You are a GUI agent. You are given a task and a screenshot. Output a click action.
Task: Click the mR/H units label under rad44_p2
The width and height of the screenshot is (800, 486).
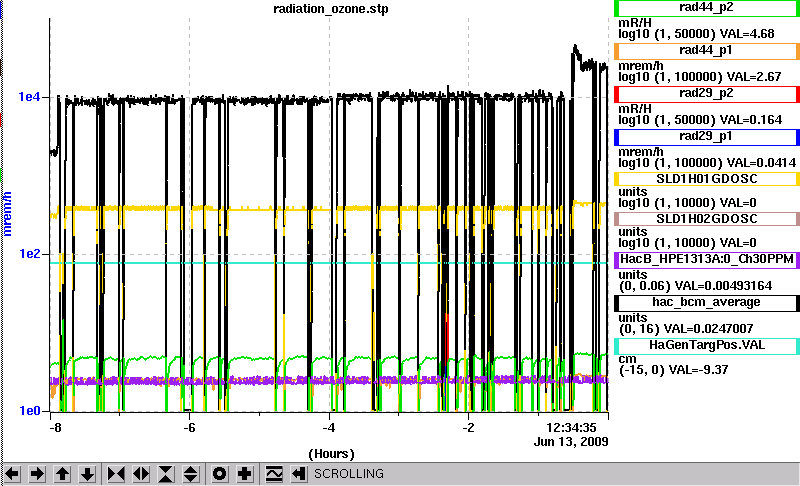click(x=635, y=23)
